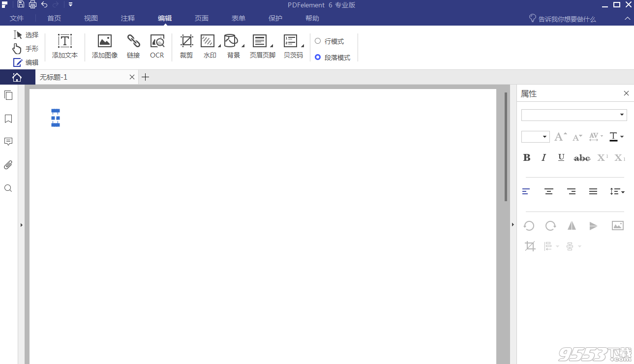This screenshot has height=364, width=634.
Task: Toggle underline formatting
Action: [x=561, y=157]
